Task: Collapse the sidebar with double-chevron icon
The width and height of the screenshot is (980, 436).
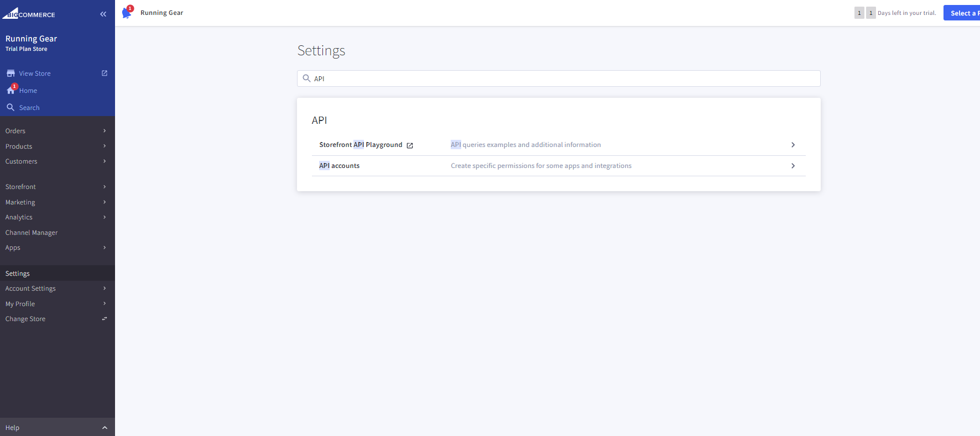Action: tap(103, 14)
